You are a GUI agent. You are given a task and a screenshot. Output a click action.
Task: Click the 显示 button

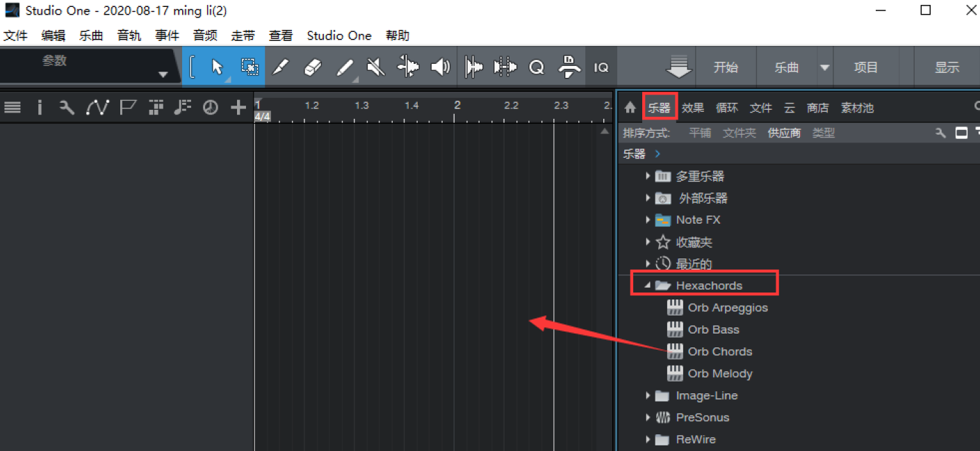947,67
